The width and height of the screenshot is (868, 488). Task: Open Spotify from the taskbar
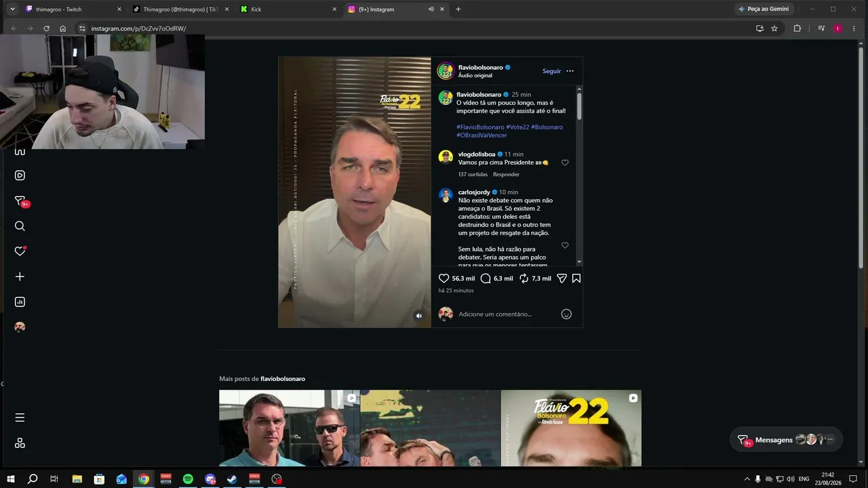point(188,479)
